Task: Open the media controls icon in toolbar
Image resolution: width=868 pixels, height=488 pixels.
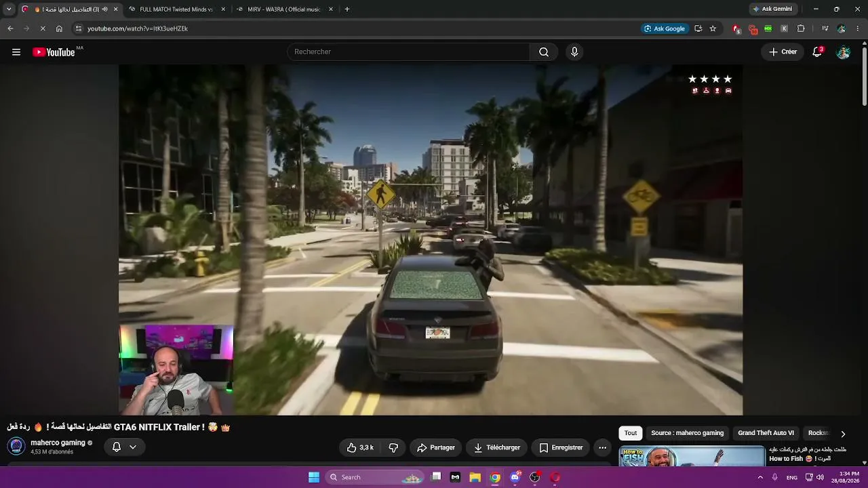Action: 825,28
